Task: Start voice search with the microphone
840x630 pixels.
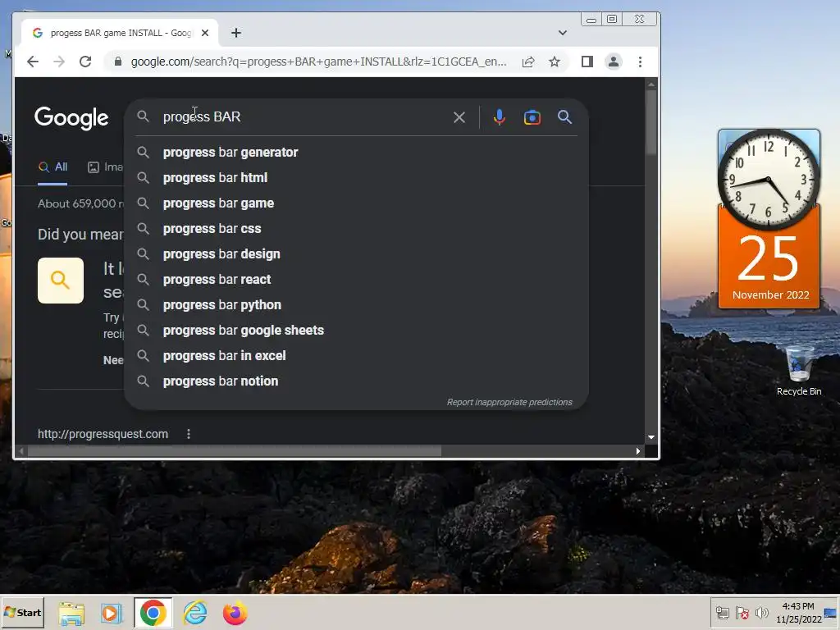Action: 500,117
